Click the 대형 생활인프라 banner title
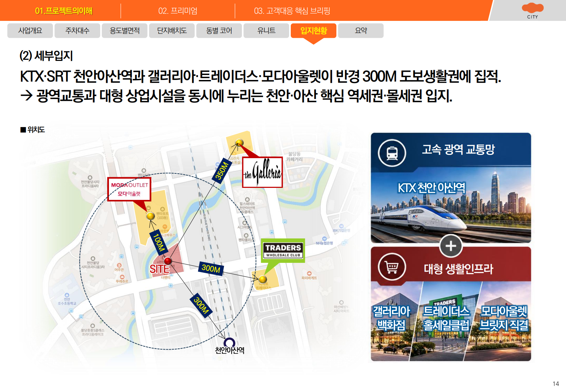Viewport: 566px width, 392px height. [458, 269]
